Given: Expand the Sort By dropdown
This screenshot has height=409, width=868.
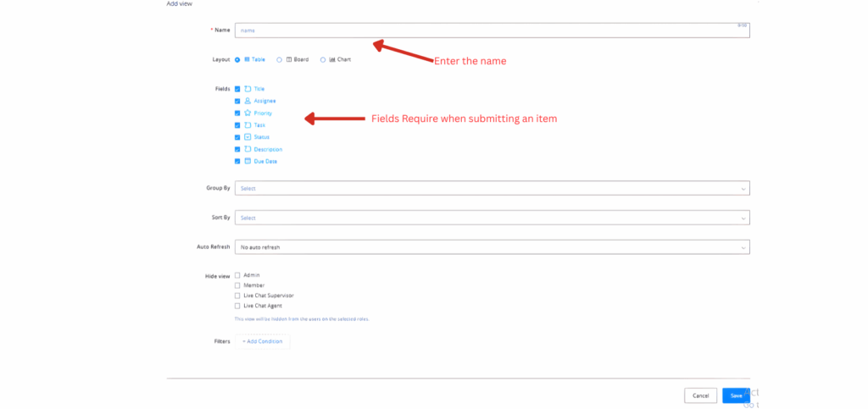Looking at the screenshot, I should (x=492, y=218).
